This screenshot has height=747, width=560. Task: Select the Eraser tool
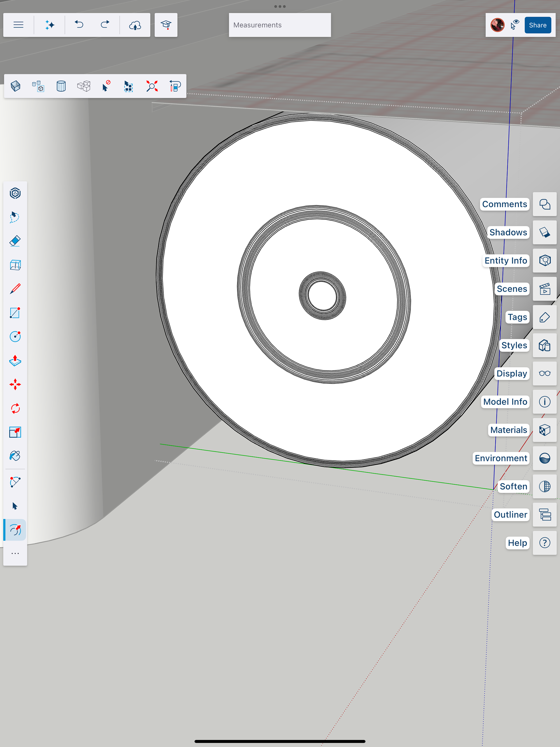point(15,241)
